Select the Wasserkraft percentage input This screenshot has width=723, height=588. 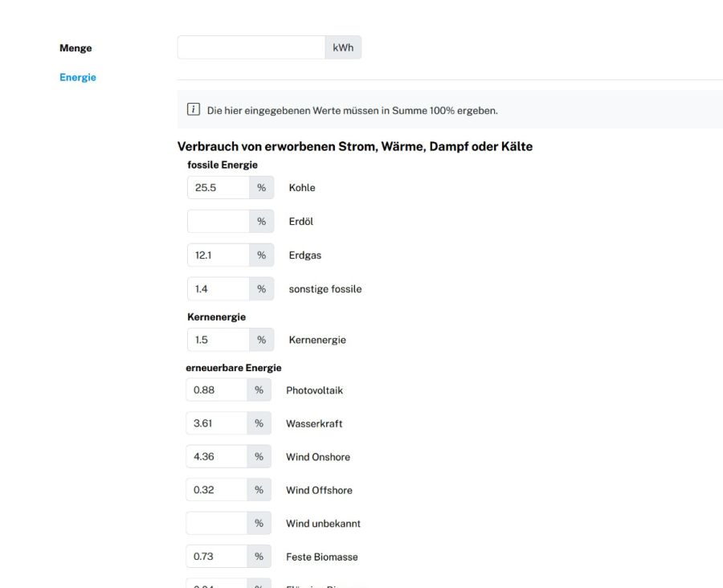click(x=216, y=423)
